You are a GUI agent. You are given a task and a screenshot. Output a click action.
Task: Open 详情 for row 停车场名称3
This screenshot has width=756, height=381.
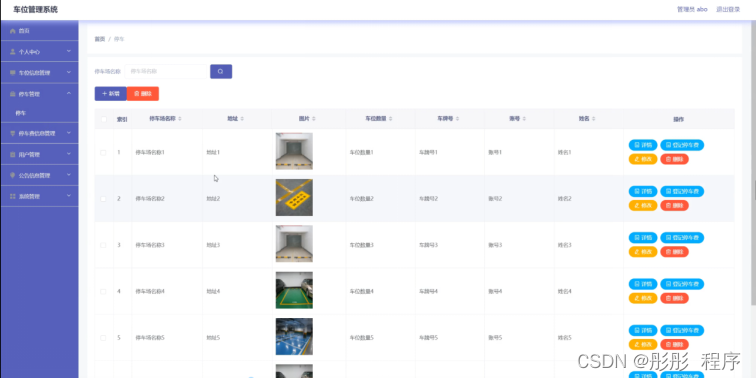point(643,237)
